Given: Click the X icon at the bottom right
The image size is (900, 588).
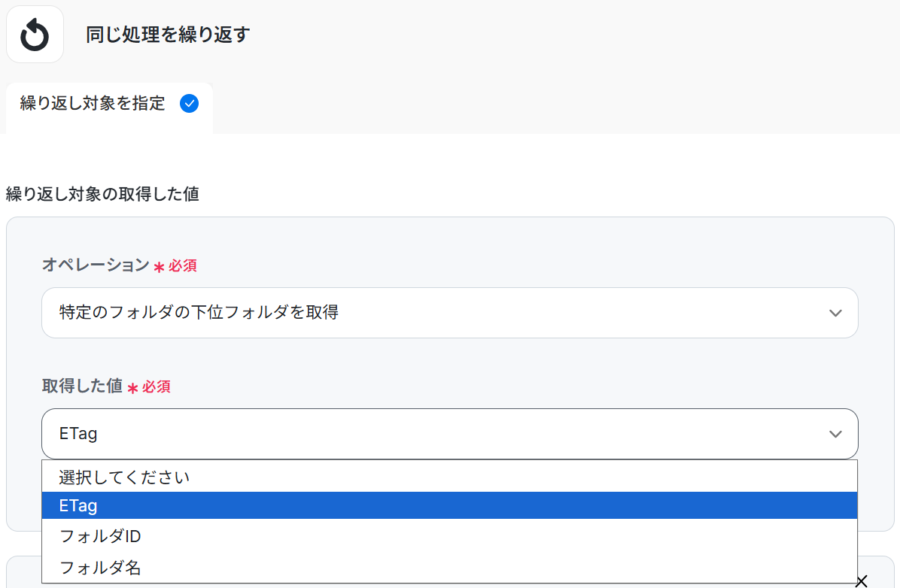Looking at the screenshot, I should pos(862,580).
